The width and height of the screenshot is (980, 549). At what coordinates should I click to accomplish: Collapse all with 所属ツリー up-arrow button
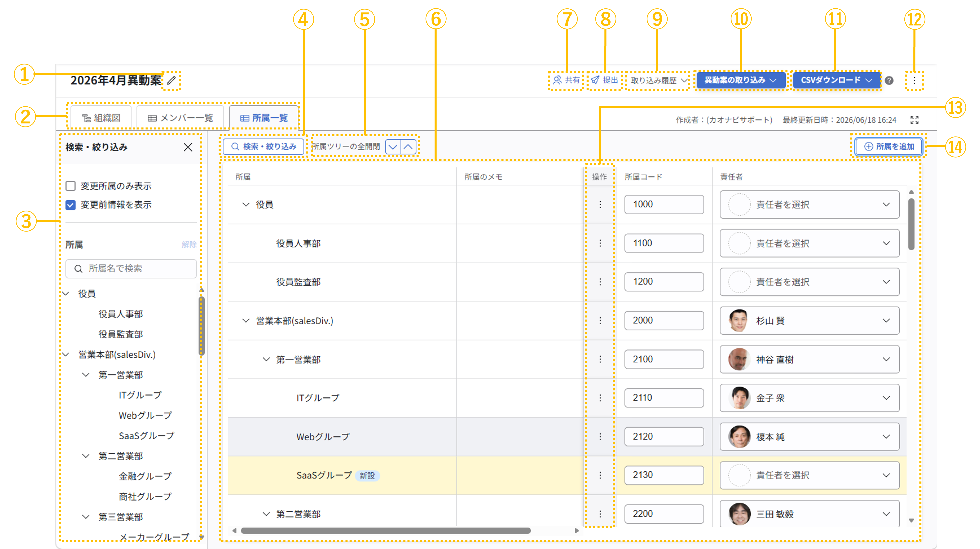(408, 146)
